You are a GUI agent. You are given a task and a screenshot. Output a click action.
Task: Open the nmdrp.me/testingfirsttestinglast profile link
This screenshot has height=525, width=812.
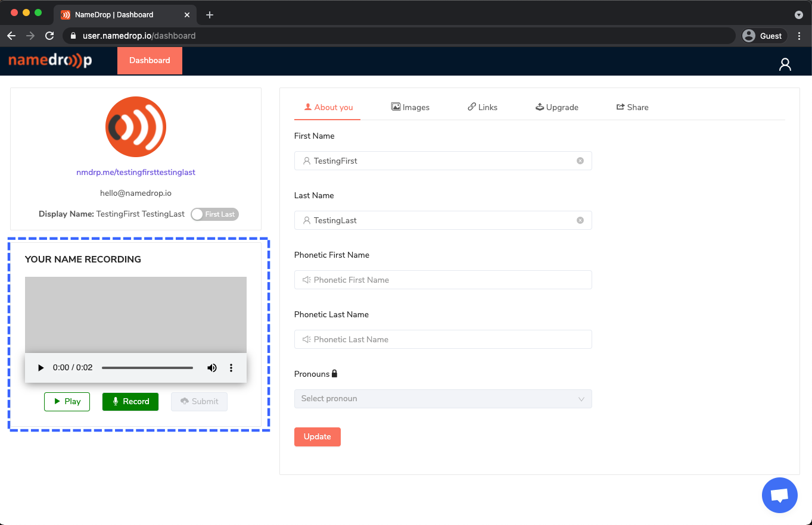point(136,172)
